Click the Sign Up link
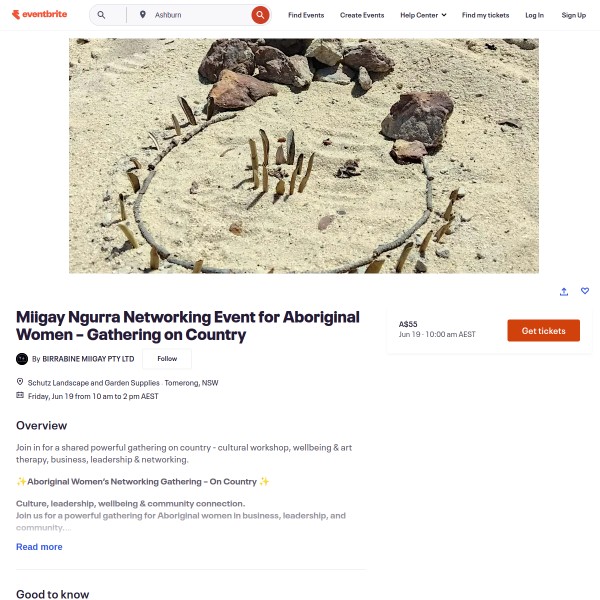This screenshot has width=600, height=600. (x=573, y=15)
